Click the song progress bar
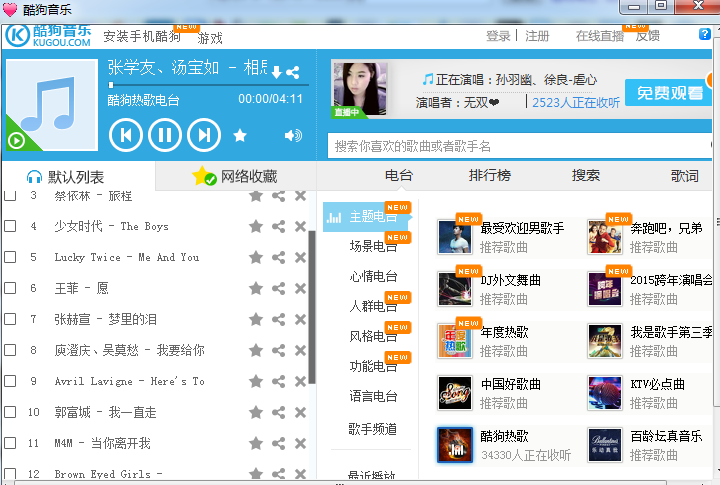 pyautogui.click(x=209, y=85)
